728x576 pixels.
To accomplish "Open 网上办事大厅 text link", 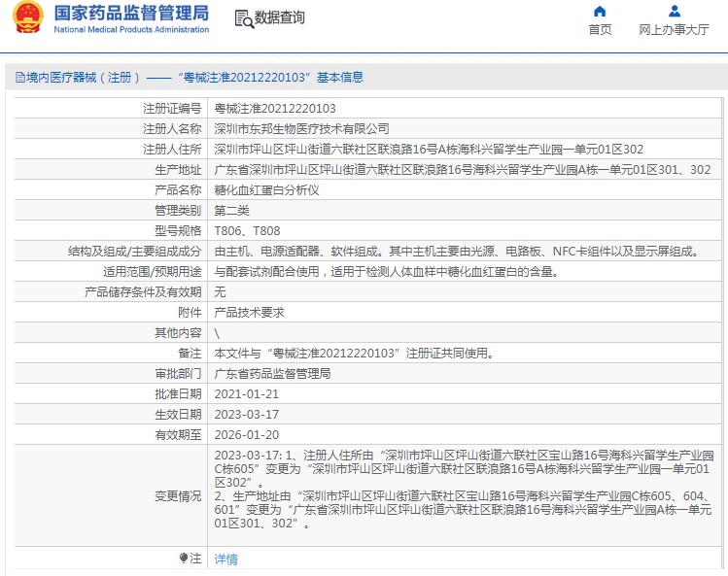I will (x=674, y=30).
